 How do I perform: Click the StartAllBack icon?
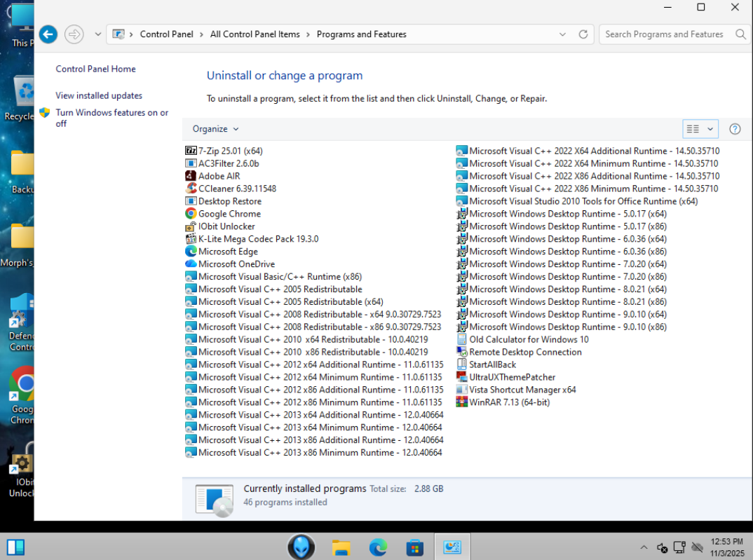(461, 364)
